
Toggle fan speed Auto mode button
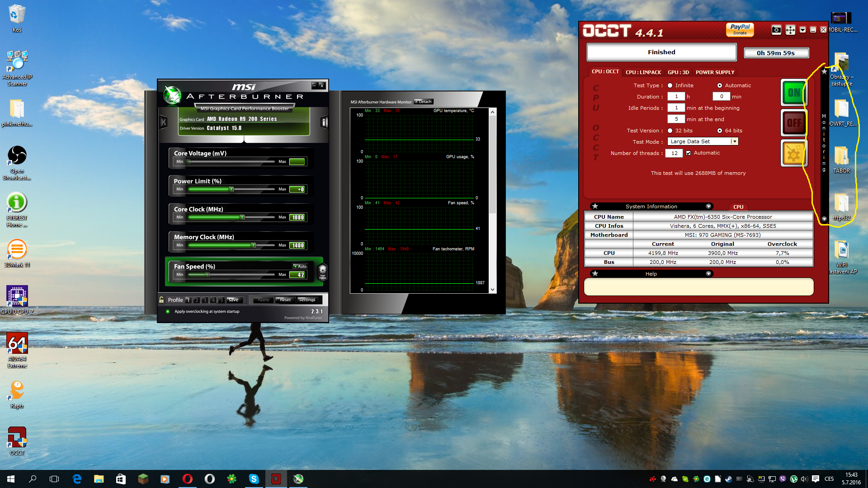coord(300,266)
